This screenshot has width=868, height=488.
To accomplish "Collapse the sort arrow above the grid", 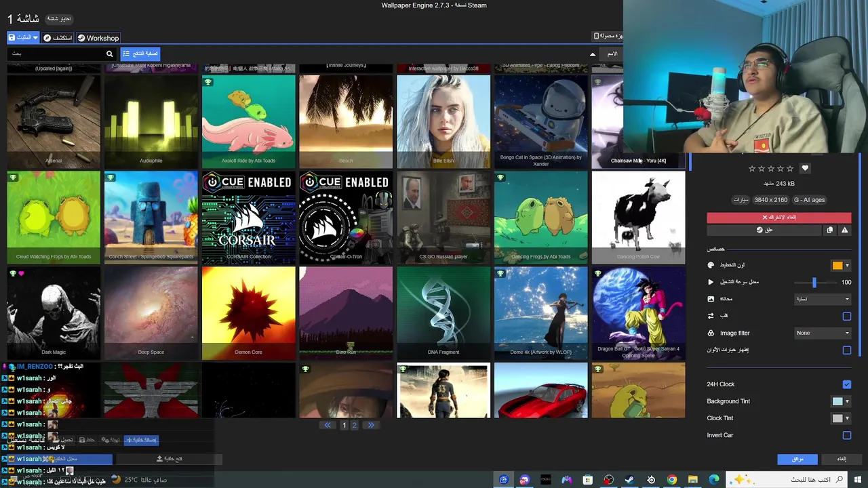I will (593, 54).
